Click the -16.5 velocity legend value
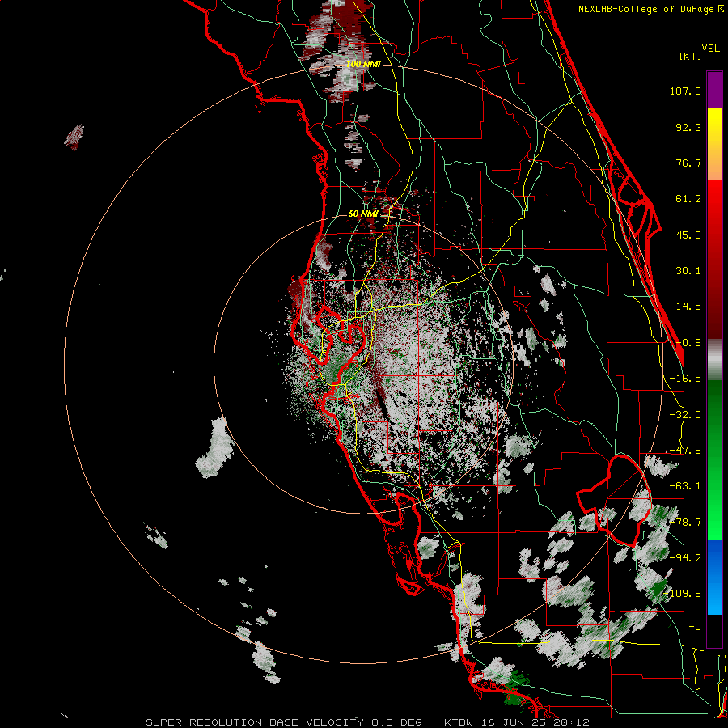The width and height of the screenshot is (728, 728). [x=685, y=379]
